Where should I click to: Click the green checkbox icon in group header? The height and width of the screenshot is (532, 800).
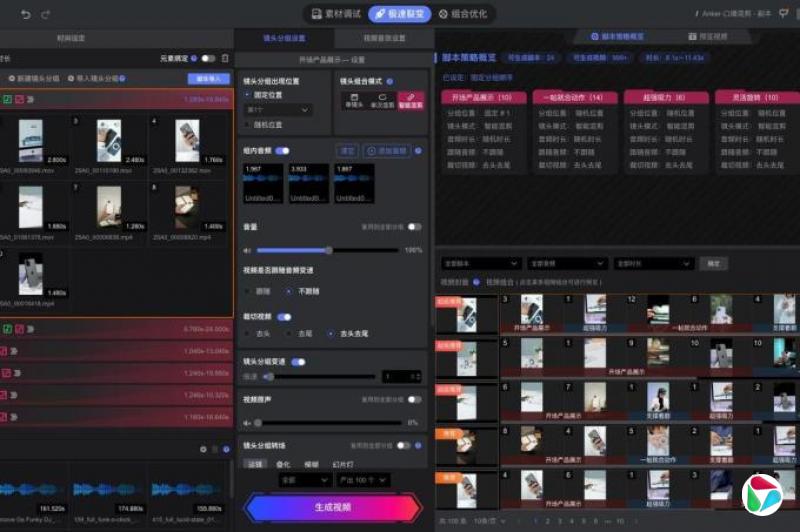click(x=7, y=99)
